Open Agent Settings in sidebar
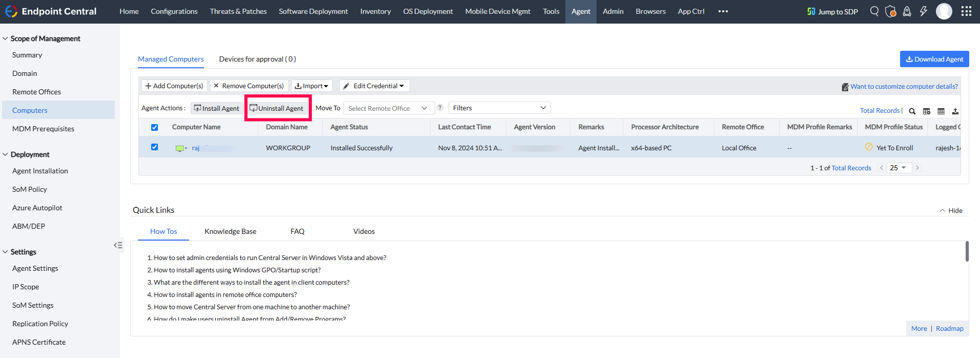 (x=35, y=268)
